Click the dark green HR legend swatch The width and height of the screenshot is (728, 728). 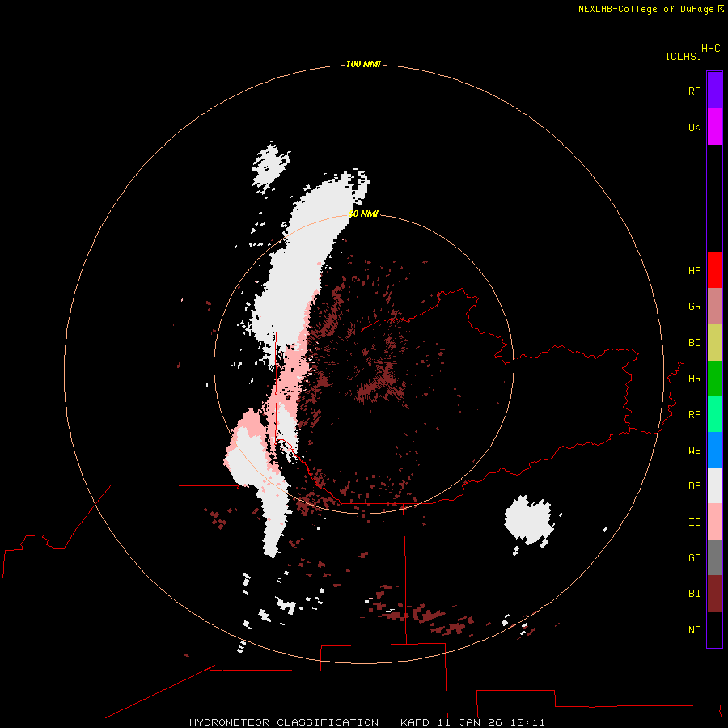pyautogui.click(x=714, y=379)
